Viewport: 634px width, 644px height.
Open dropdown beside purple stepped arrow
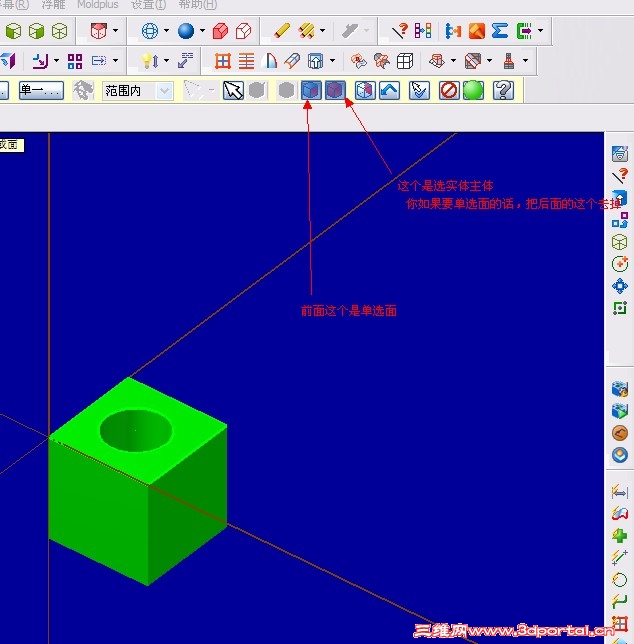[x=56, y=61]
